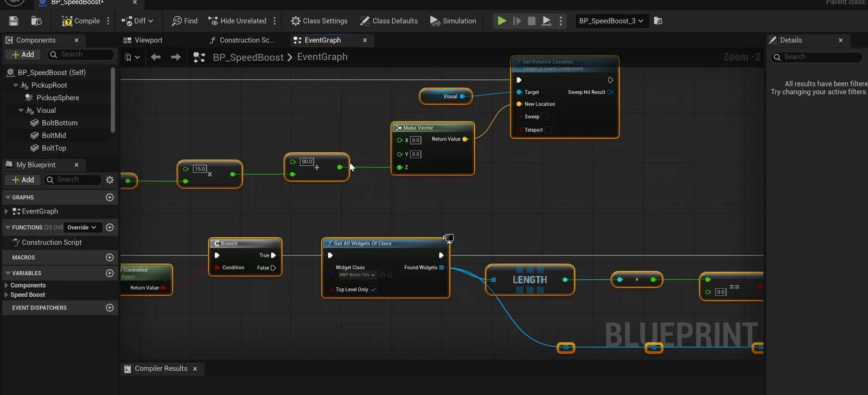Click Find in the toolbar
The width and height of the screenshot is (868, 395).
pyautogui.click(x=184, y=21)
